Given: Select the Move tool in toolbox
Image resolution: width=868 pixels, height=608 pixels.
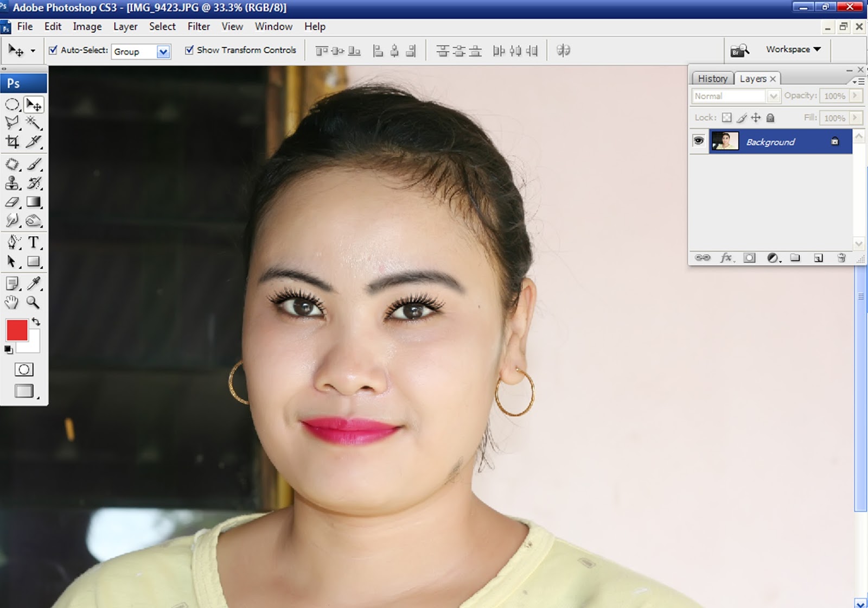Looking at the screenshot, I should click(x=34, y=104).
